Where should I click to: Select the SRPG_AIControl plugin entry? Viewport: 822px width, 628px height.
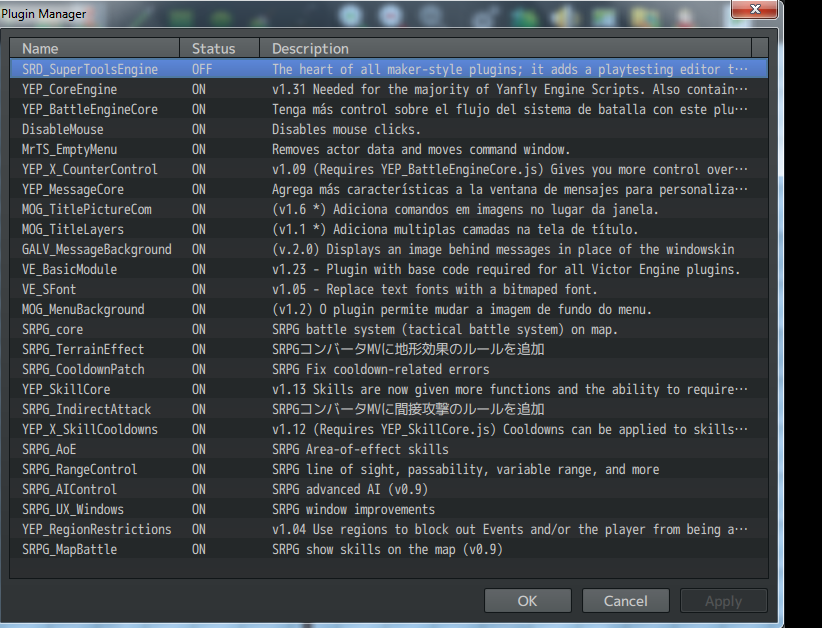pyautogui.click(x=388, y=489)
